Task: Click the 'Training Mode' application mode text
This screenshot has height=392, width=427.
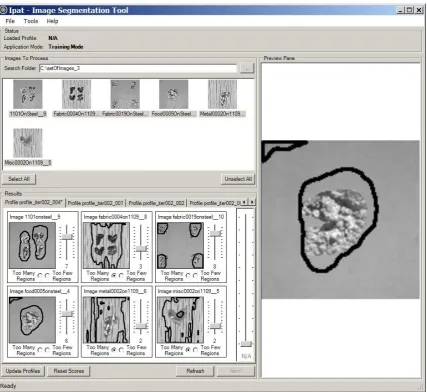Action: pyautogui.click(x=66, y=47)
